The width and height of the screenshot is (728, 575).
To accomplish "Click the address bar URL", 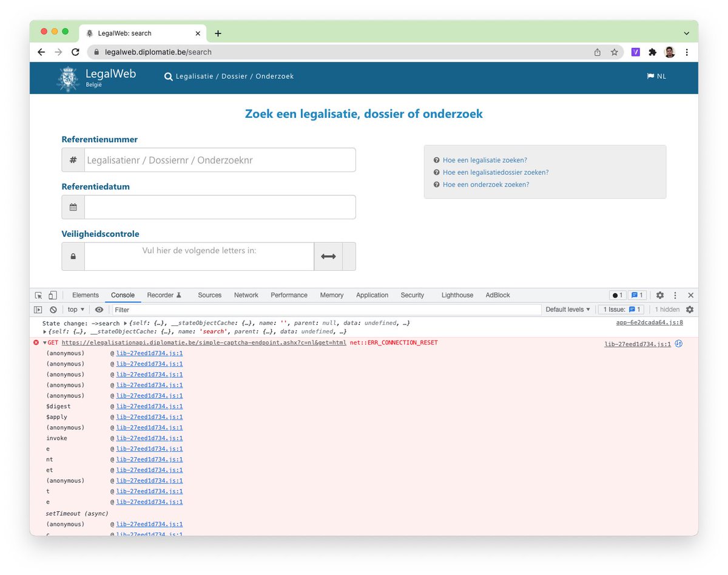I will click(158, 52).
